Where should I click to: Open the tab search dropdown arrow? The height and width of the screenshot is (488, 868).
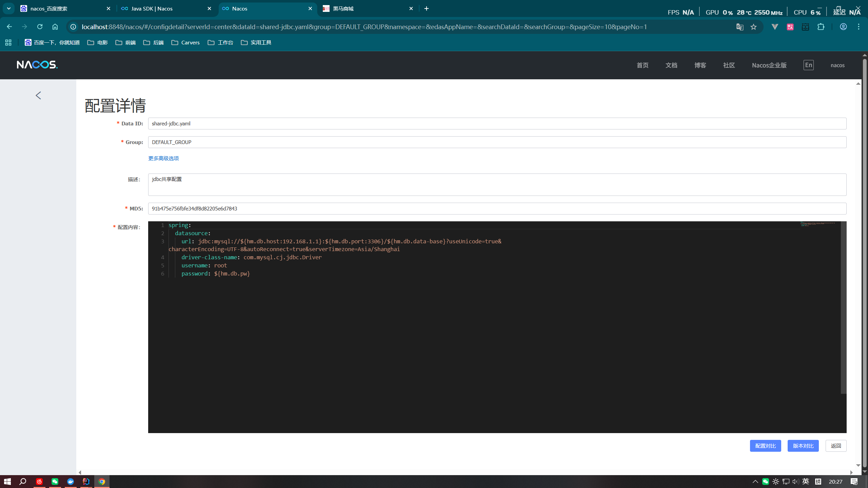[9, 8]
